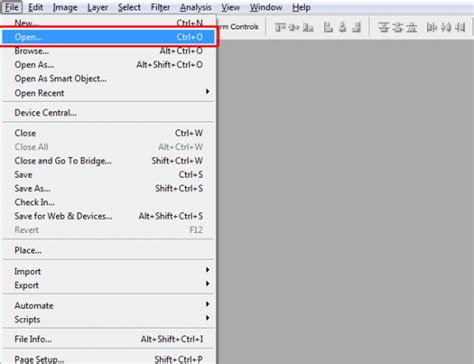Select Save As... menu entry

pos(108,188)
